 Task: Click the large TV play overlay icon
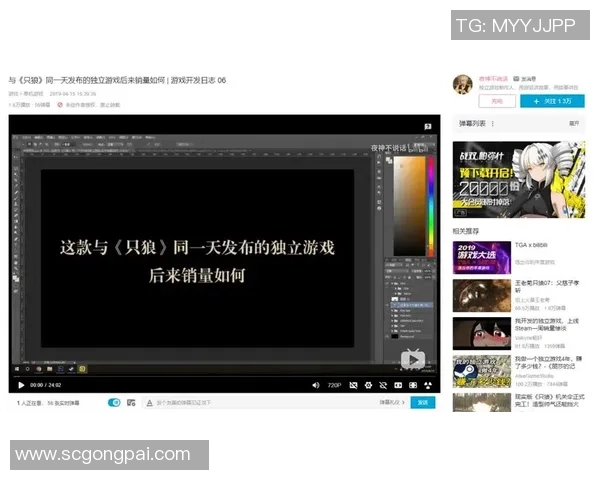pos(413,359)
